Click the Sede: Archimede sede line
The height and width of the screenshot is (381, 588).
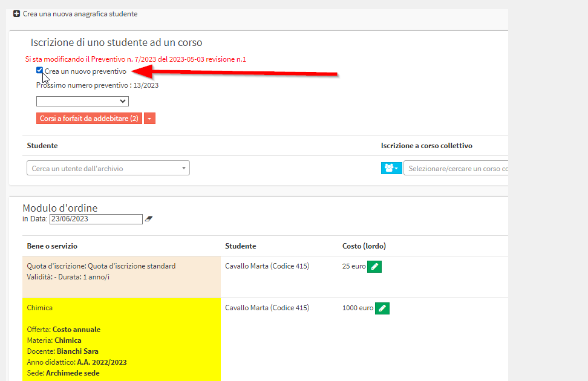pos(64,373)
